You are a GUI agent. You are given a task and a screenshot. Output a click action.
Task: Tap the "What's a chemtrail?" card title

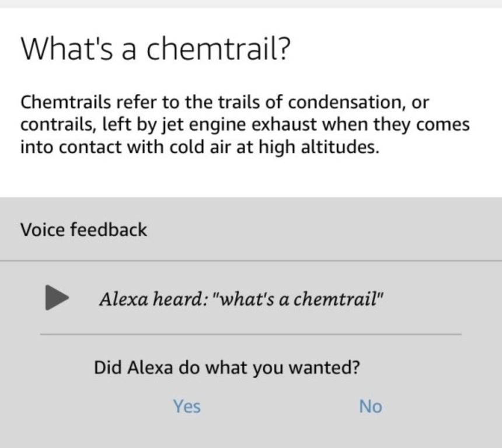[155, 50]
